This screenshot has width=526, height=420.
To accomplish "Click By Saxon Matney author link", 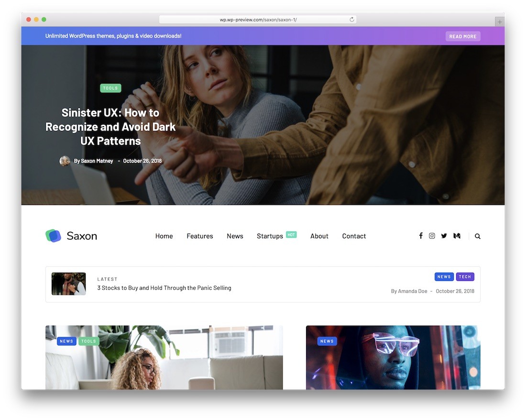I will (x=93, y=161).
